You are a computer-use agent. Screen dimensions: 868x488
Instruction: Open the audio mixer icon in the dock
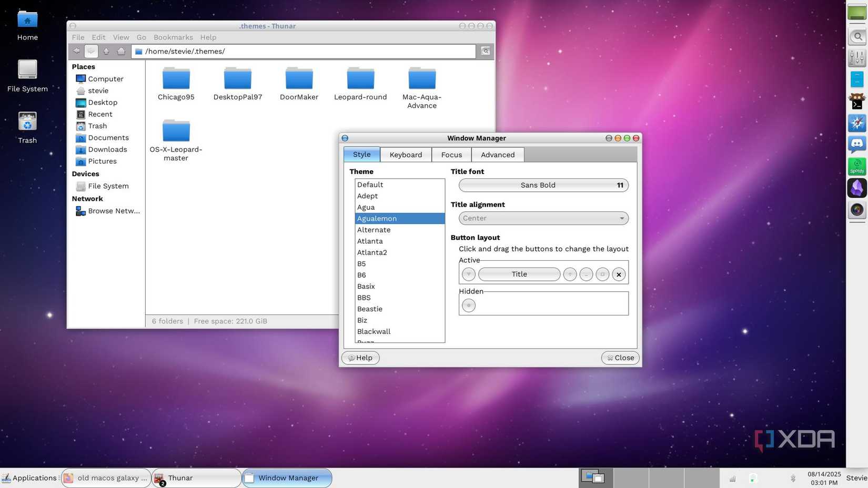point(857,58)
